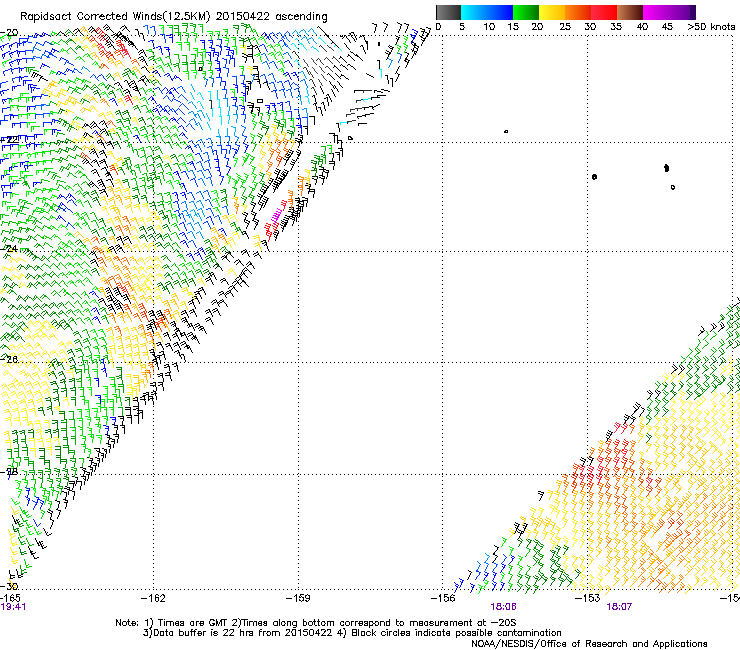740x650 pixels.
Task: Click the red 30-35 knots legend band
Action: pyautogui.click(x=604, y=12)
